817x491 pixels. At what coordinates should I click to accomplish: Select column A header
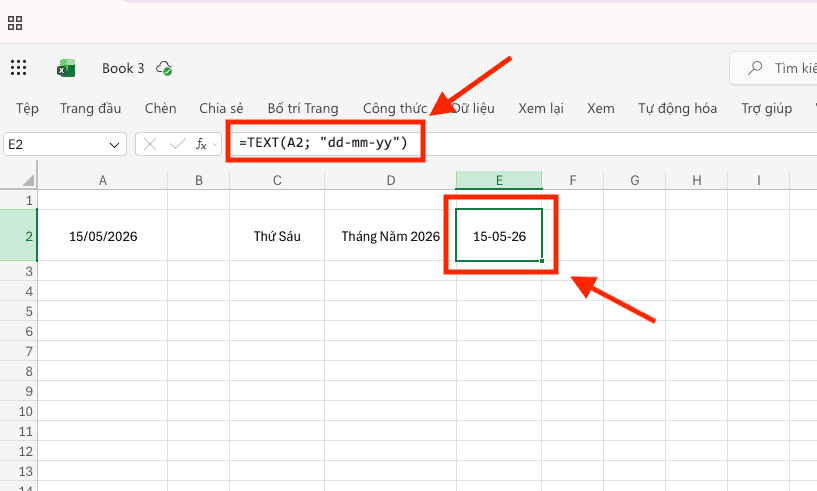[103, 180]
